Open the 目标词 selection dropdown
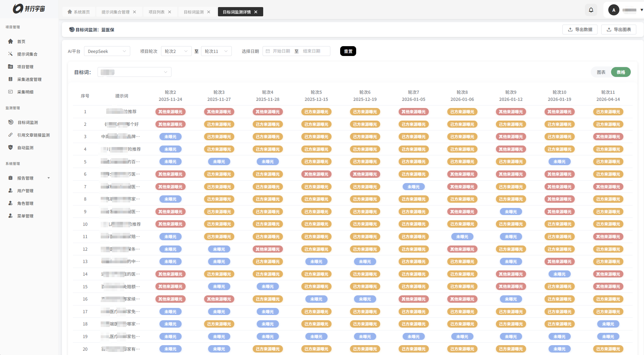The height and width of the screenshot is (355, 644). click(x=134, y=72)
